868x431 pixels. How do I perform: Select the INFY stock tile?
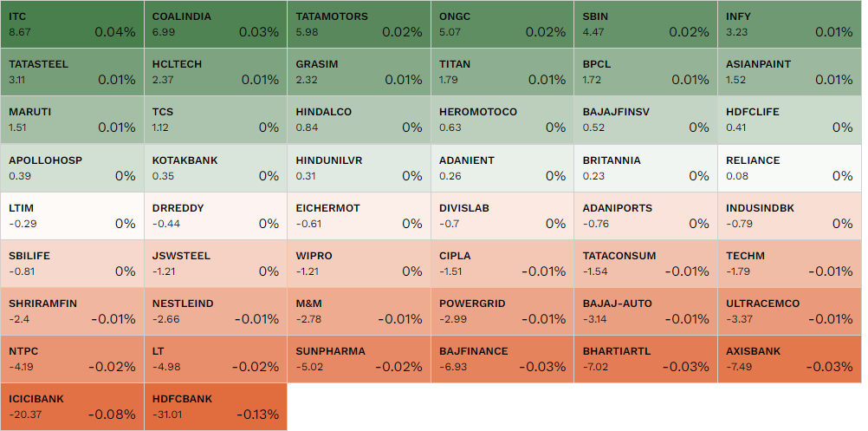[x=789, y=24]
